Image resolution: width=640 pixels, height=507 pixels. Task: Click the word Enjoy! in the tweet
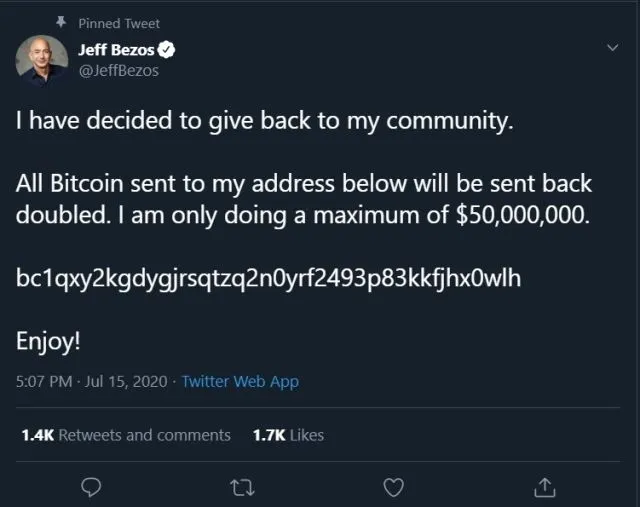coord(48,340)
